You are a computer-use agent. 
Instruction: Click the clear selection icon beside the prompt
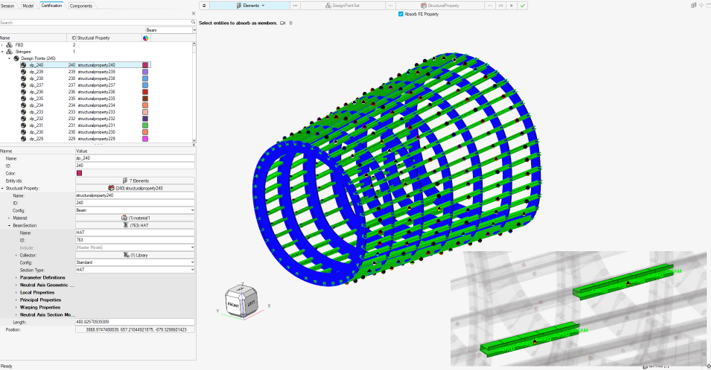click(282, 23)
